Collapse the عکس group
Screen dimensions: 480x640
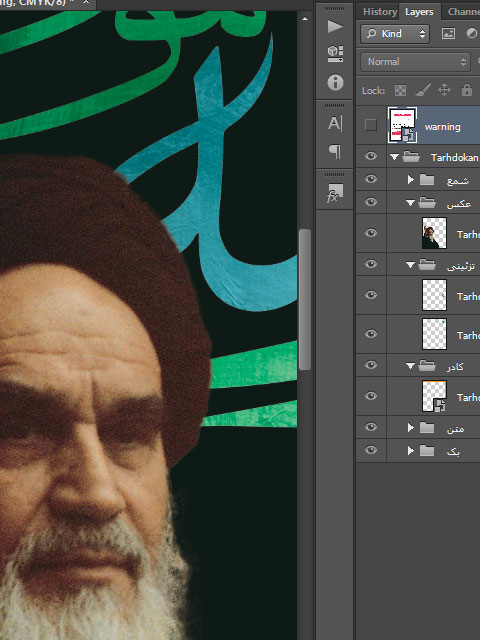[x=410, y=203]
